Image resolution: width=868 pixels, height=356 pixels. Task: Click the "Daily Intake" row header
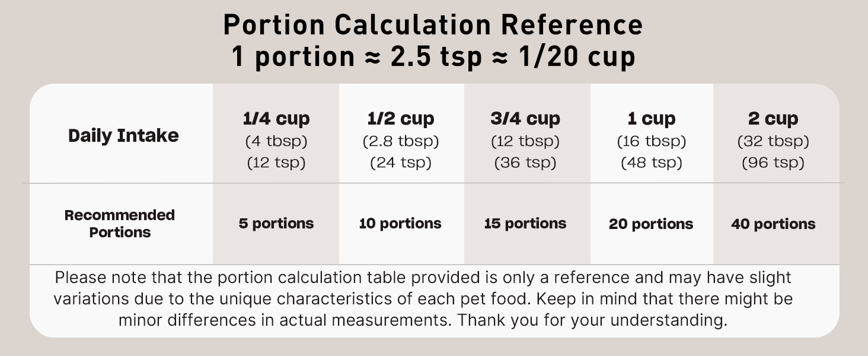coord(123,136)
